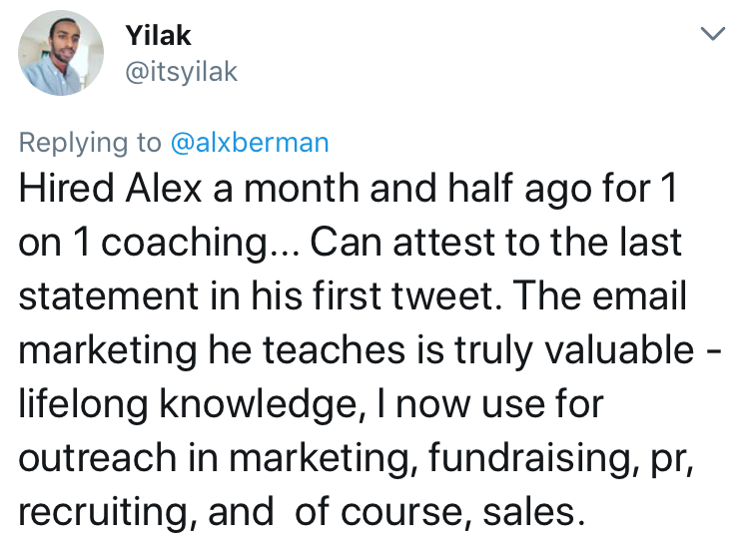Click Yilak's profile avatar photo
Viewport: 749px width, 560px height.
(x=61, y=53)
